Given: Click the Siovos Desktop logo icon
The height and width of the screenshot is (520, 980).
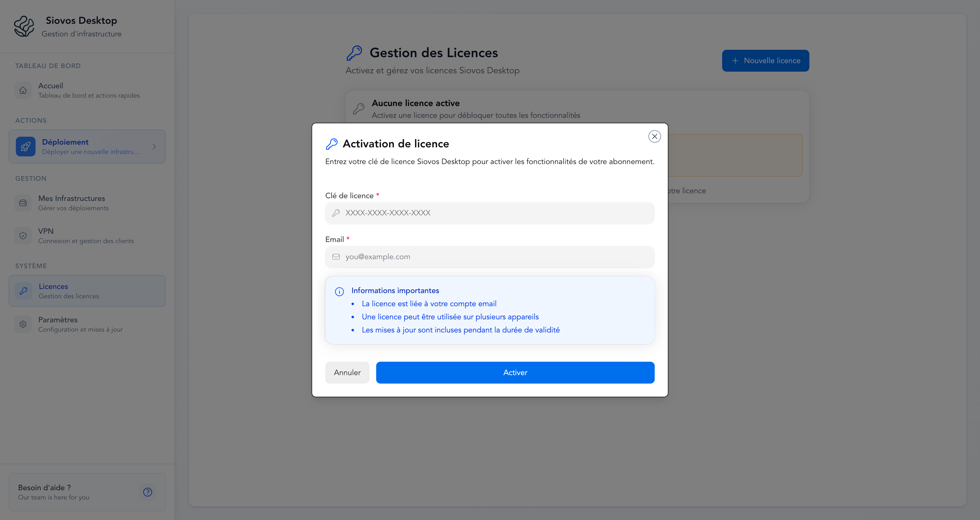Looking at the screenshot, I should pyautogui.click(x=24, y=26).
